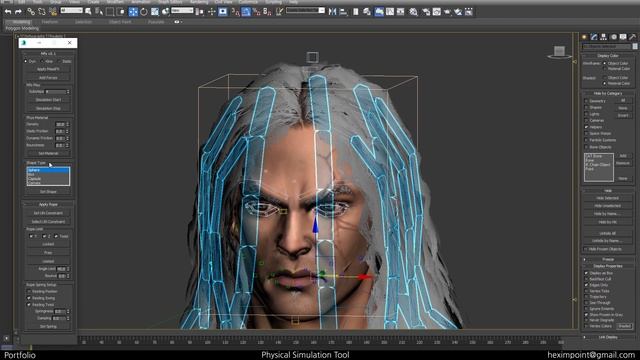Screen dimensions: 640x360
Task: Toggle the Window/Crossing selection icon
Action: point(120,12)
